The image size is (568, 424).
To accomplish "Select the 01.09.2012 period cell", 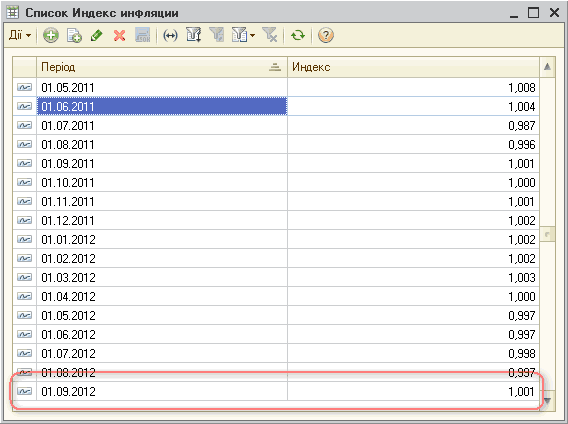I will coord(162,391).
